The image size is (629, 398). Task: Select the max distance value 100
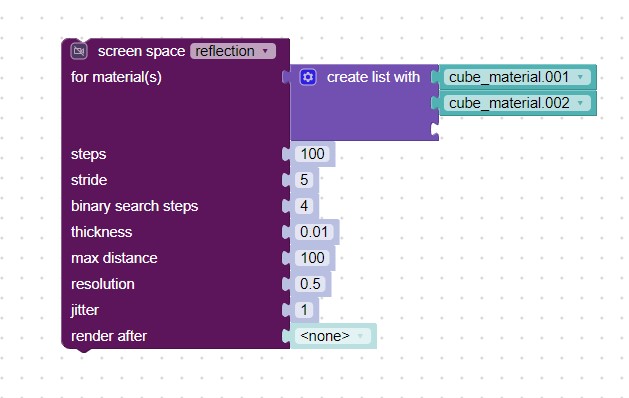[x=312, y=258]
